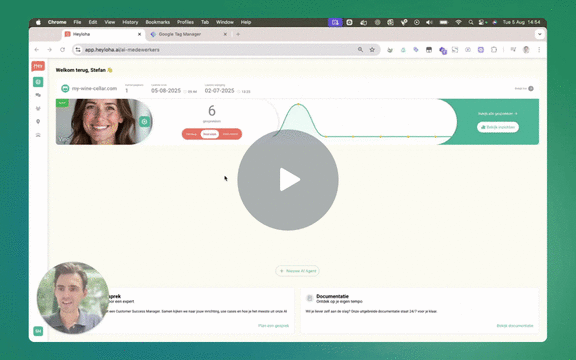This screenshot has width=576, height=360.
Task: Expand the Chrome tab search dropdown arrow
Action: pos(540,34)
